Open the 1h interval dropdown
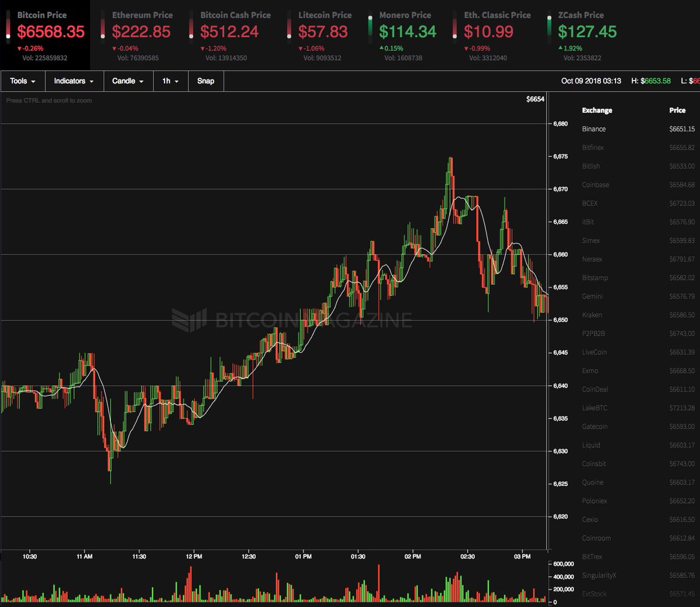This screenshot has height=607, width=700. point(170,81)
